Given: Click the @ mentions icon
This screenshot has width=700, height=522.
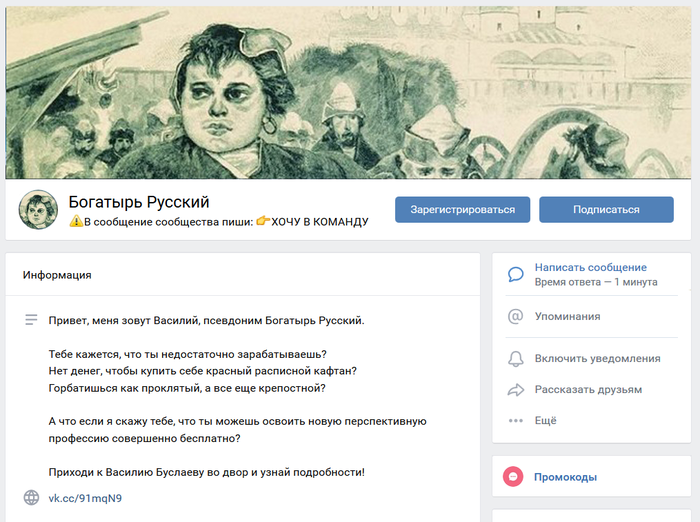Looking at the screenshot, I should (x=516, y=316).
